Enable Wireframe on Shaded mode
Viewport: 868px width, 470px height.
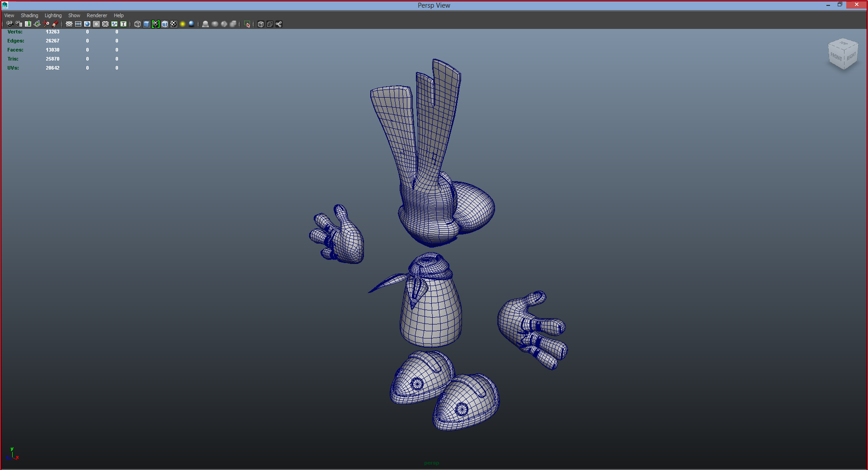pyautogui.click(x=165, y=24)
